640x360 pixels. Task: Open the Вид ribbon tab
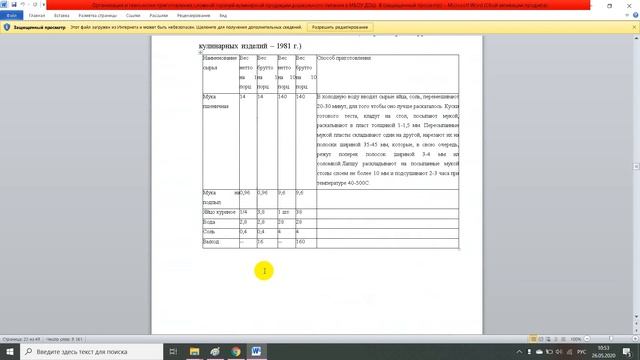pyautogui.click(x=223, y=16)
